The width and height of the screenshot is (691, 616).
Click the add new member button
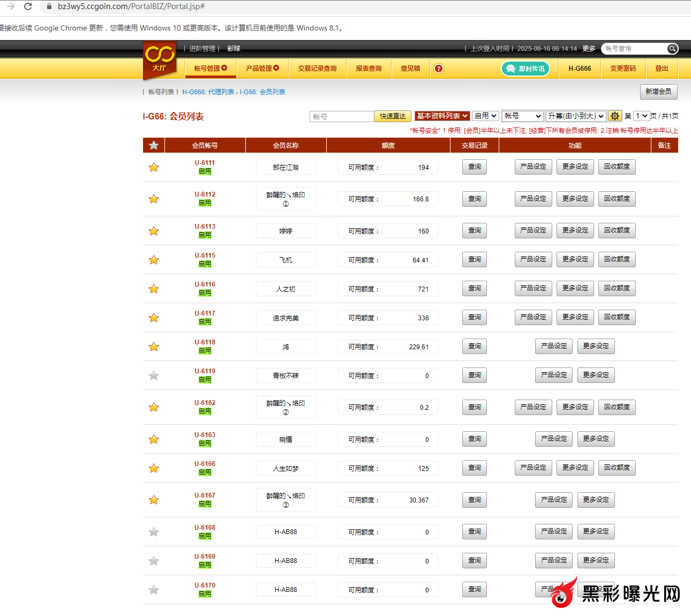[x=658, y=92]
